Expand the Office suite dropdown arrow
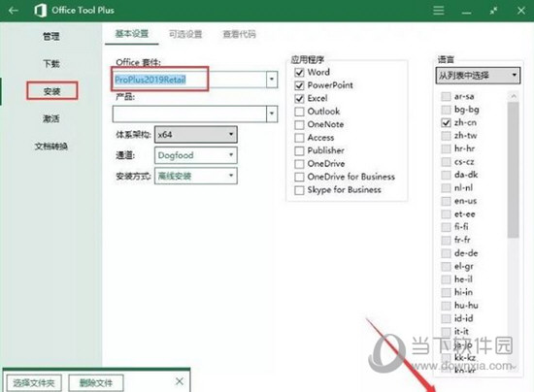This screenshot has width=534, height=392. (272, 80)
